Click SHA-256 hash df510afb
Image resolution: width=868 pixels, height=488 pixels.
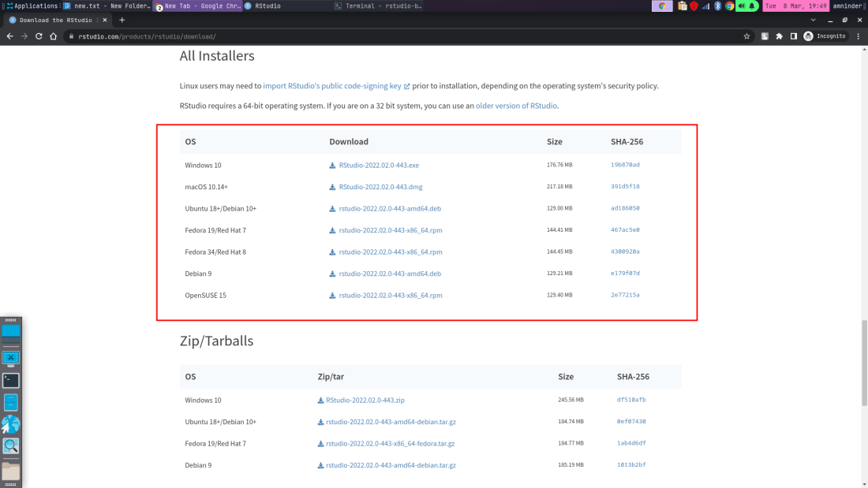[631, 400]
